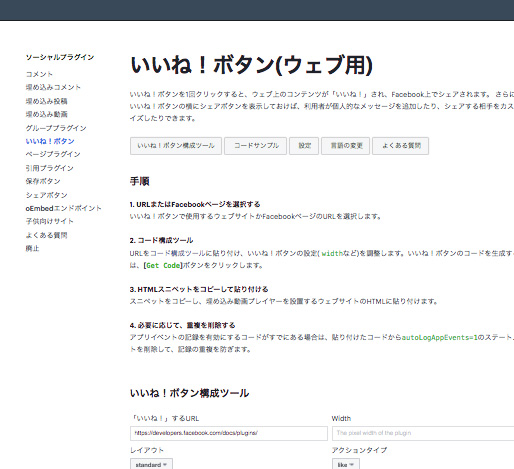Click the レイアウト field label
514x469 pixels.
[x=147, y=450]
